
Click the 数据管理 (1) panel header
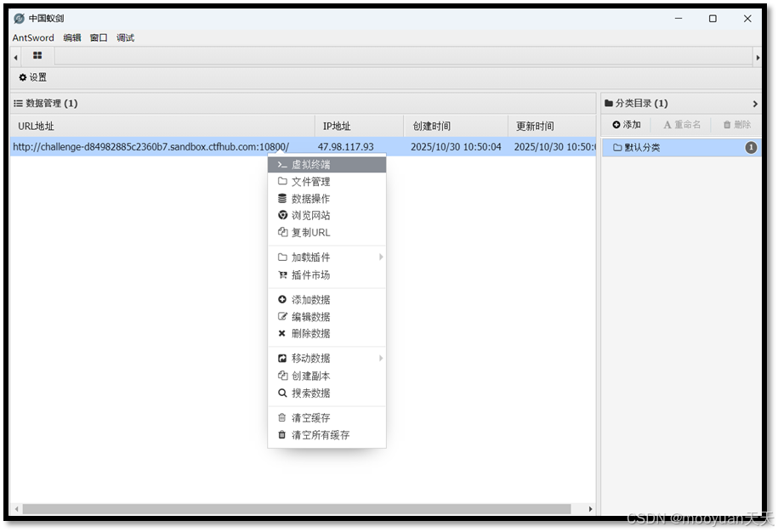tap(303, 103)
